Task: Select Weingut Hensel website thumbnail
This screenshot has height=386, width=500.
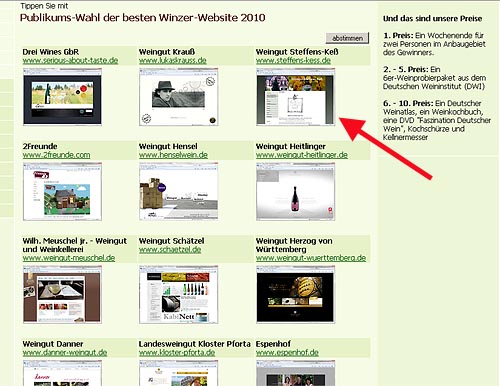Action: (x=179, y=192)
